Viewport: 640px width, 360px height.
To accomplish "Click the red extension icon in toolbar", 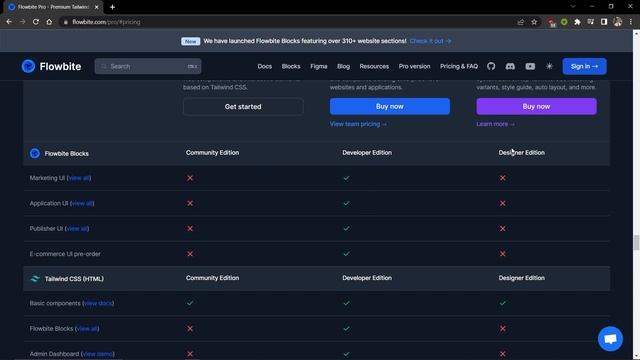I will click(x=551, y=22).
